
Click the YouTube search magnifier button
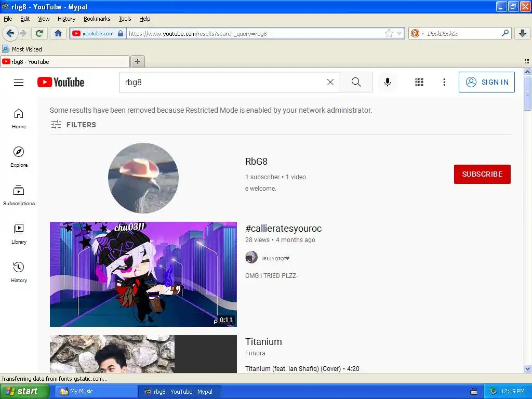pos(356,82)
